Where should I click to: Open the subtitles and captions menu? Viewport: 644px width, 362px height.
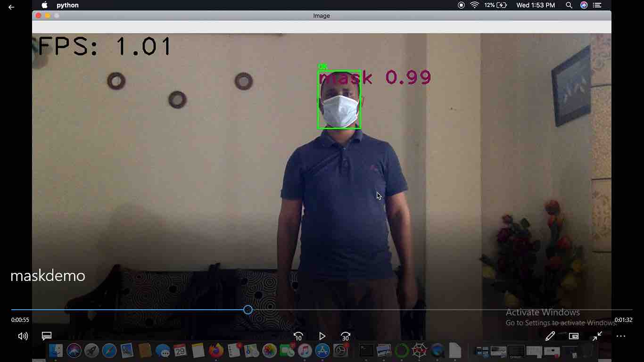[46, 336]
